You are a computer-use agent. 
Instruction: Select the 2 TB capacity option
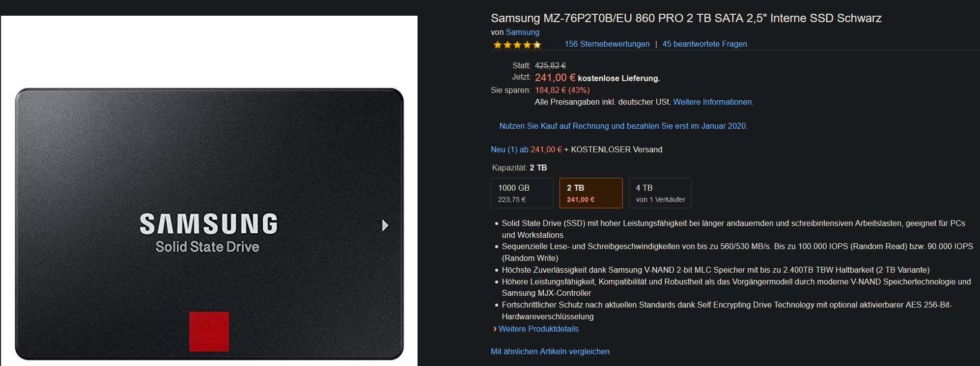tap(591, 193)
